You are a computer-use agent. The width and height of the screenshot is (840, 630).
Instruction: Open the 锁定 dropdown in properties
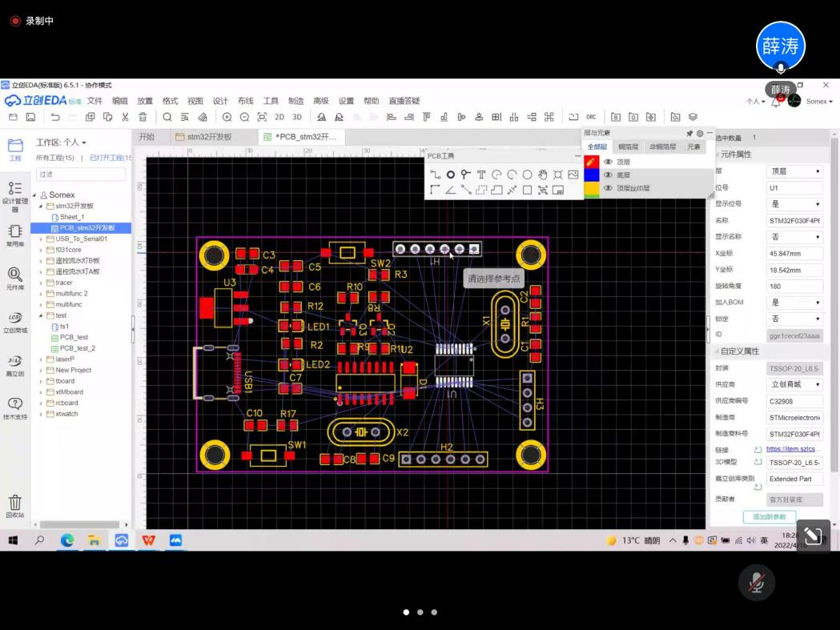click(794, 319)
